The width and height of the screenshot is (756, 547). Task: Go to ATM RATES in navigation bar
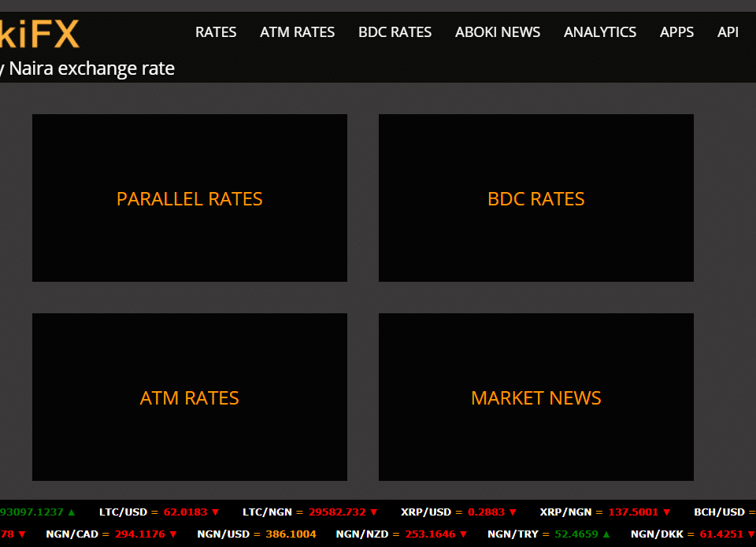[297, 32]
